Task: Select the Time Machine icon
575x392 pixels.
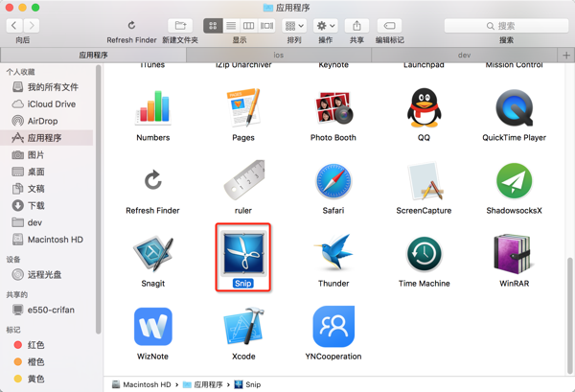Action: (x=424, y=254)
